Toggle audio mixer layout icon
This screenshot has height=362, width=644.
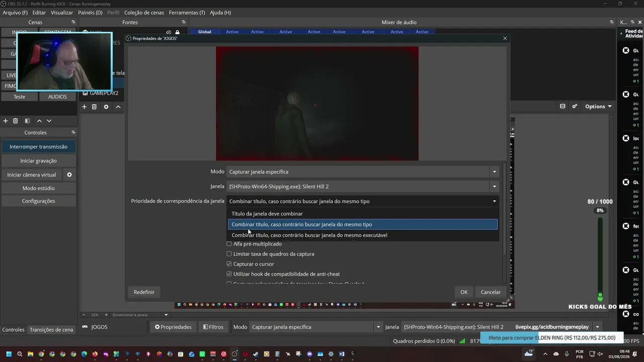click(562, 106)
